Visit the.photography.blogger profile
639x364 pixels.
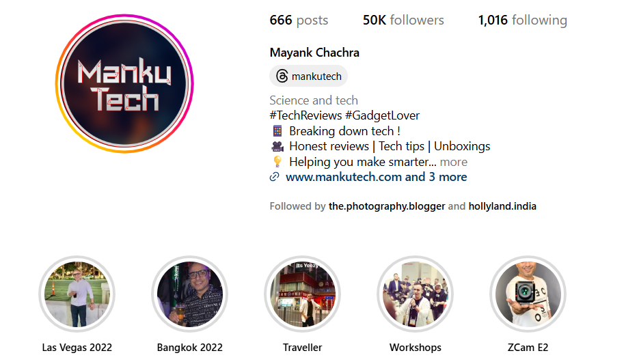point(387,206)
